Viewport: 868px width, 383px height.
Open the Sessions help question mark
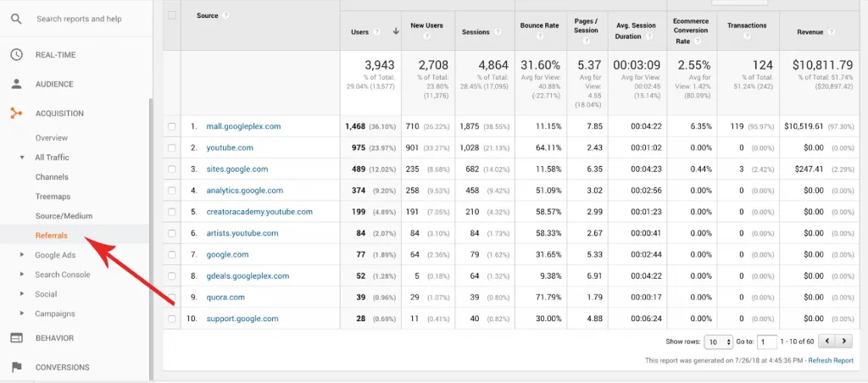(498, 32)
